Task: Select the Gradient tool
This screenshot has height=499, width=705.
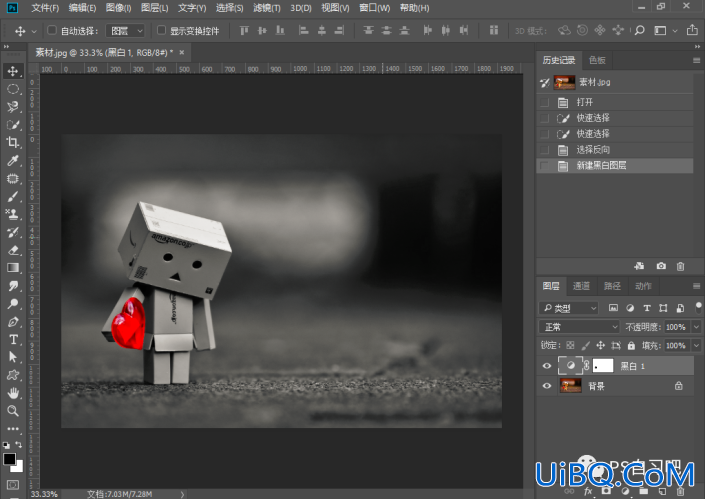Action: [x=13, y=268]
